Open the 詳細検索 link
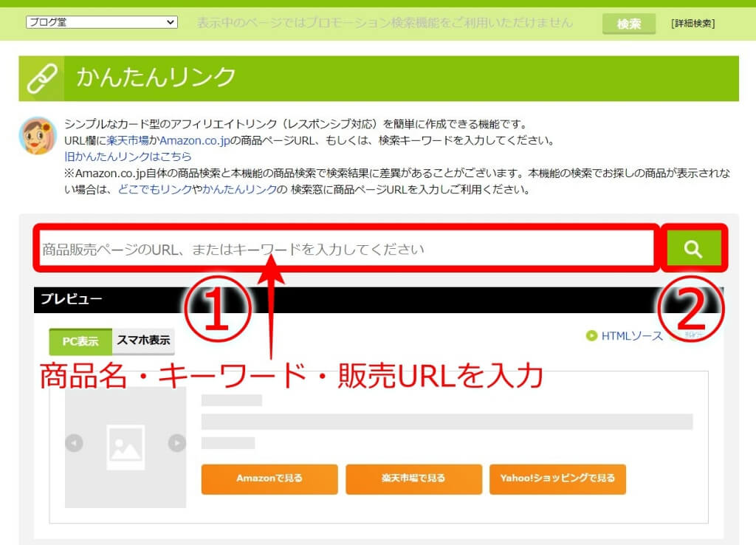 click(x=693, y=23)
